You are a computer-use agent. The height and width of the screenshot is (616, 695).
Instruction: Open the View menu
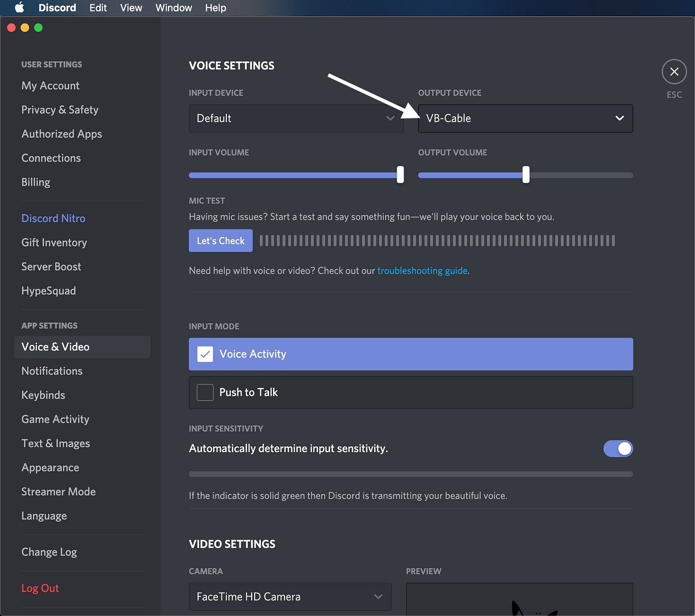131,7
